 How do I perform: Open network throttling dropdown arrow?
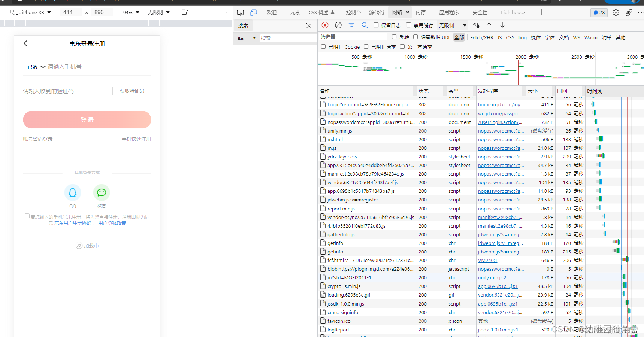click(x=465, y=25)
